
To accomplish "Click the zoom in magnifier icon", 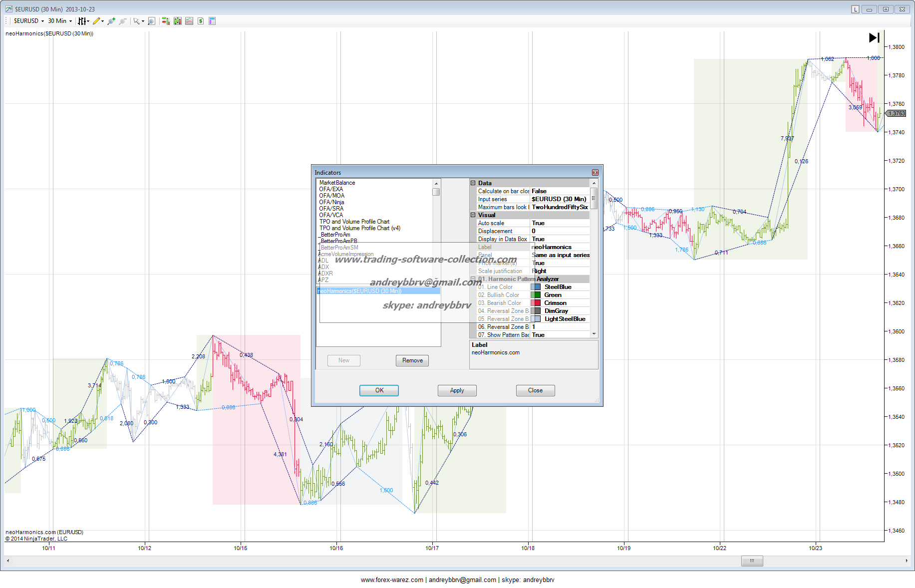I will point(111,21).
